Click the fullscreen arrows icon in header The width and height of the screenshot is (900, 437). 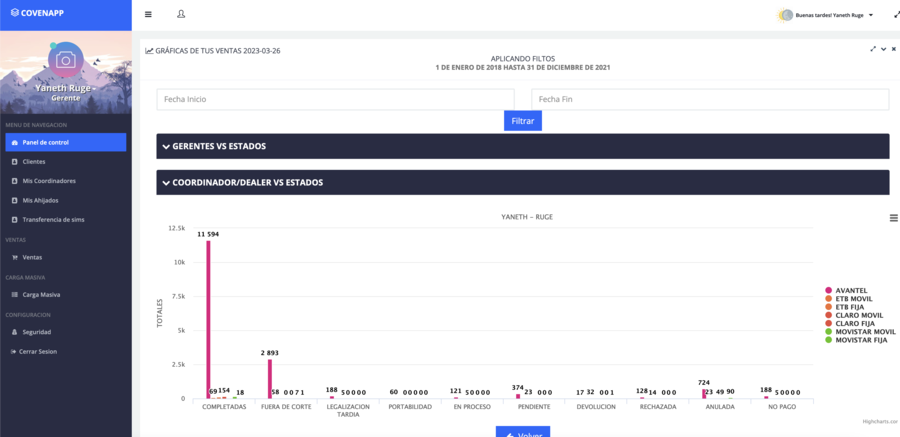[897, 16]
